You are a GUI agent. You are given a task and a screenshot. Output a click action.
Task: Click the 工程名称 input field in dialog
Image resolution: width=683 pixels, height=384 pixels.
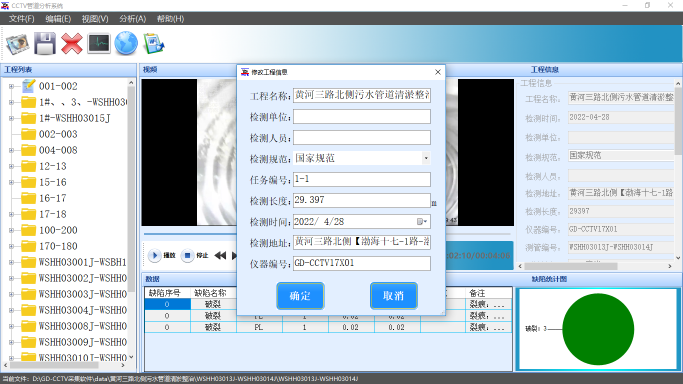[362, 95]
